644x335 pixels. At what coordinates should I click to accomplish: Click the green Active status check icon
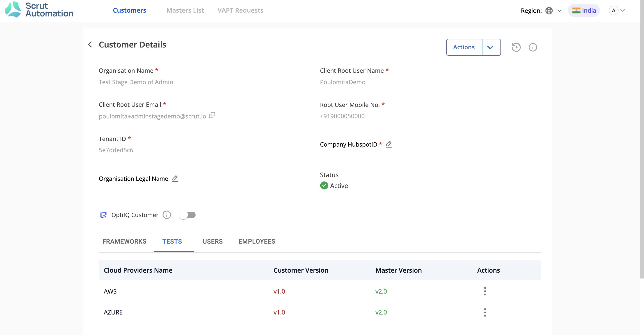click(324, 186)
